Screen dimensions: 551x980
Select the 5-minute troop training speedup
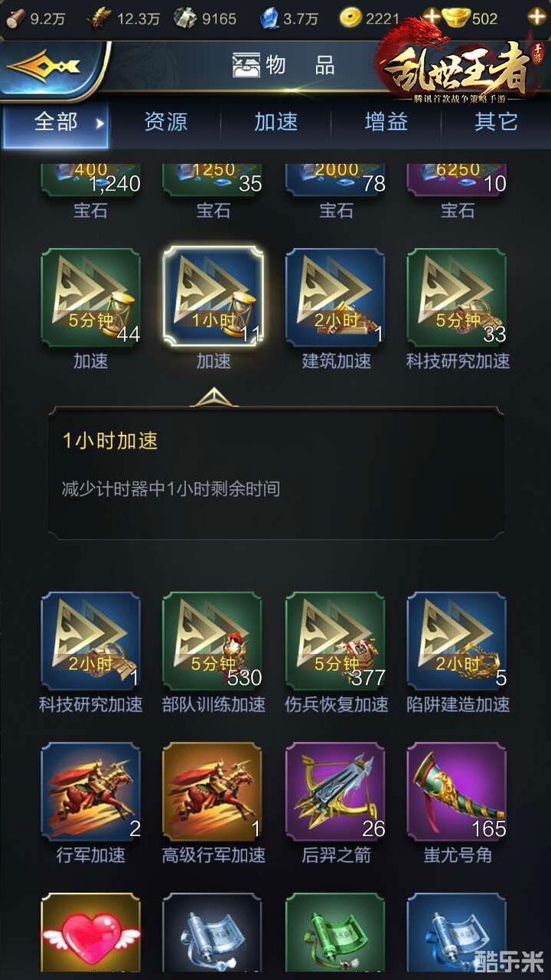(x=212, y=642)
